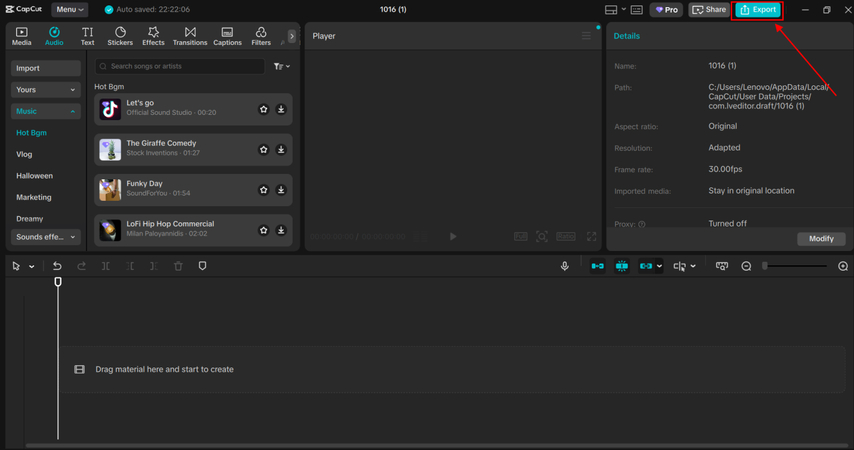The image size is (854, 450).
Task: Collapse the Music section
Action: [x=46, y=111]
